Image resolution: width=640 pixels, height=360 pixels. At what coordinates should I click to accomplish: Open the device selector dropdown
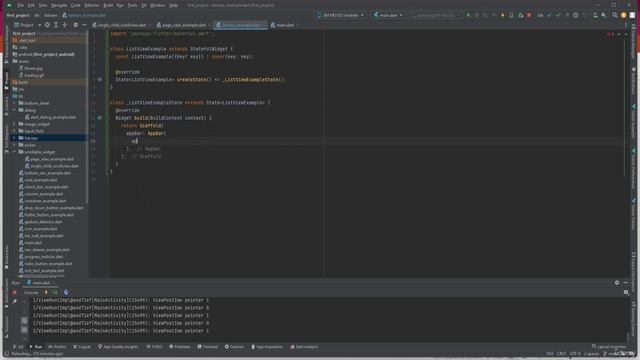click(340, 15)
